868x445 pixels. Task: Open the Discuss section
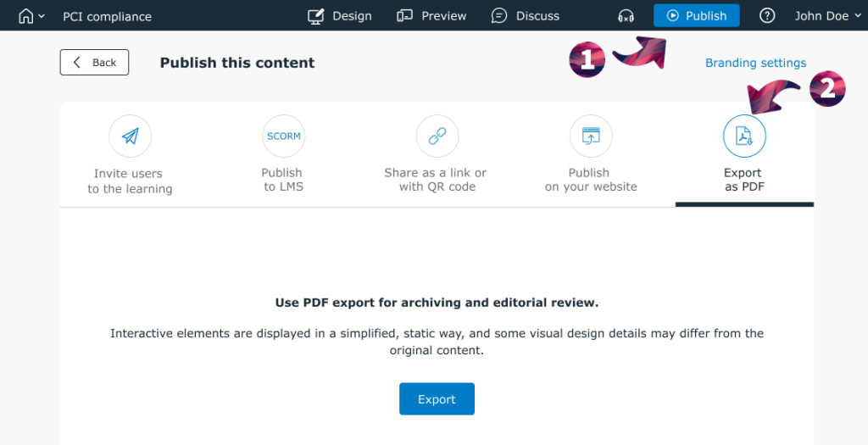[526, 16]
